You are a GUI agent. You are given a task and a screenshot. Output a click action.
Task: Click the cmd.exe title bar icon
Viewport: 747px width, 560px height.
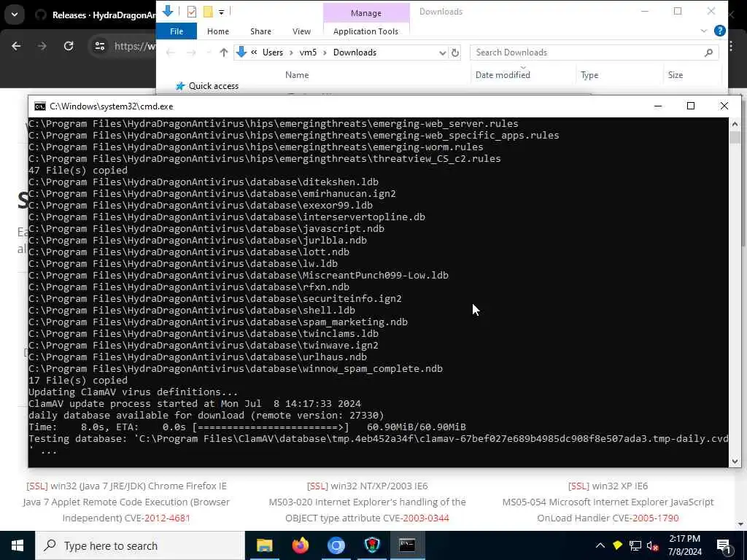[40, 106]
